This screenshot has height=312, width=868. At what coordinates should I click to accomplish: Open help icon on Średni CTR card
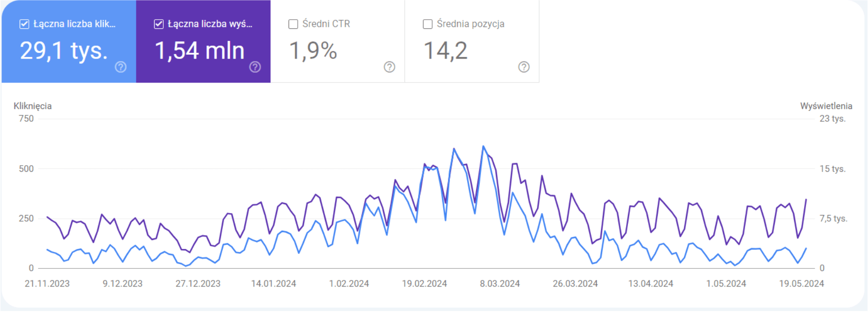pyautogui.click(x=390, y=67)
